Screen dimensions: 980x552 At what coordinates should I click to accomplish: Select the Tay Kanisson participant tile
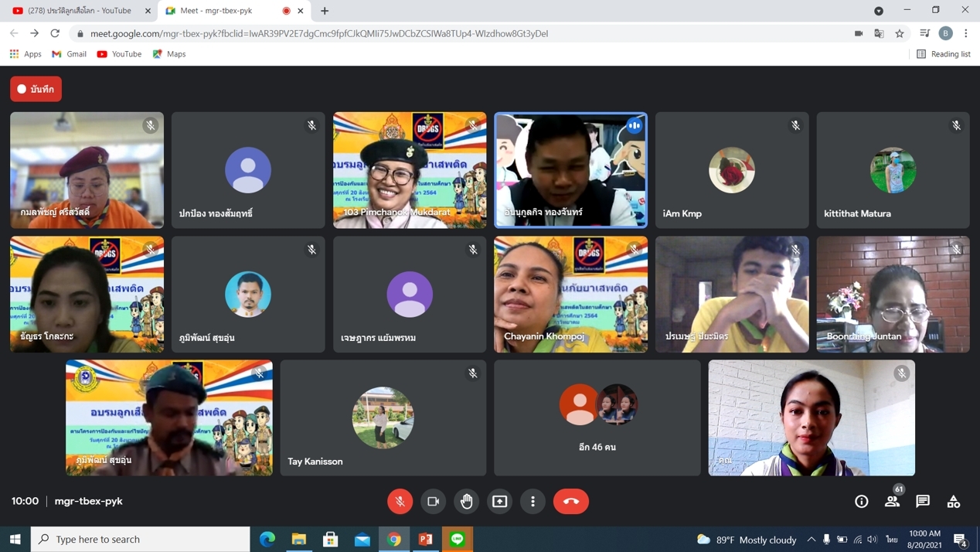[x=383, y=417]
